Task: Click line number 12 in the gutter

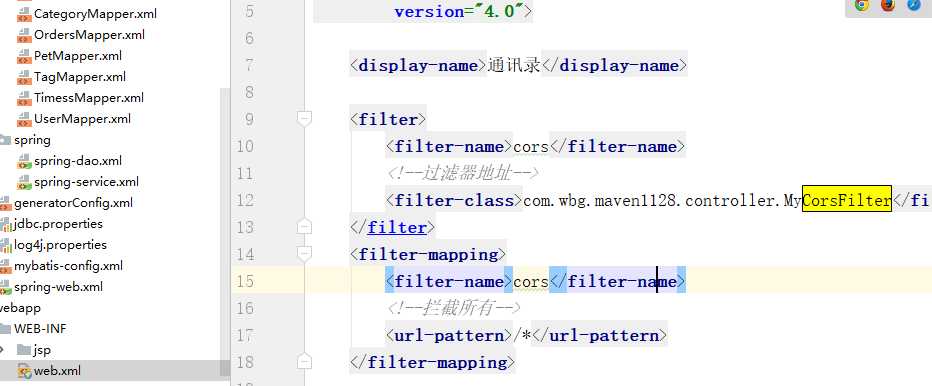Action: (245, 200)
